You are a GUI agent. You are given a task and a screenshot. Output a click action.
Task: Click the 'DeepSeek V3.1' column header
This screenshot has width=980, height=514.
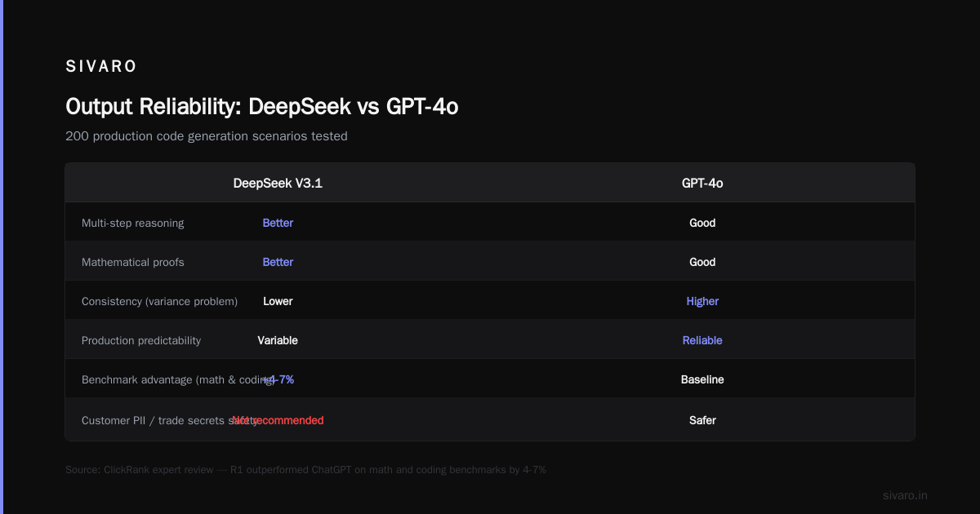(x=278, y=184)
